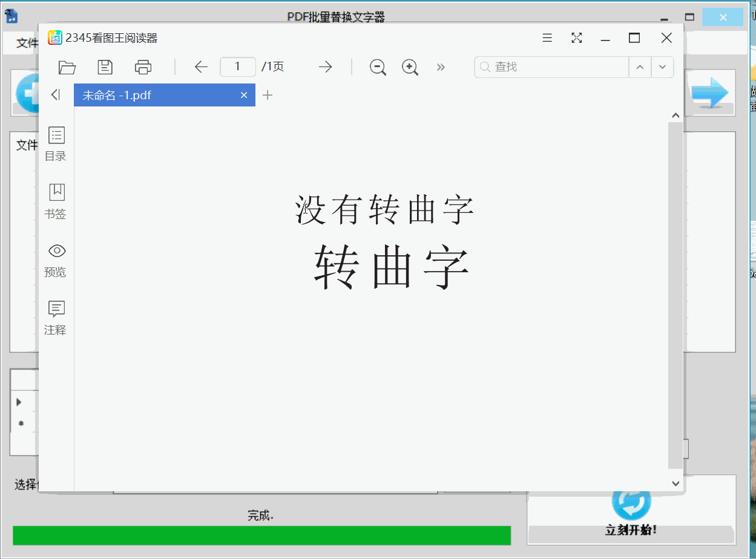This screenshot has width=756, height=559.
Task: Click the 立刻开始! button
Action: coord(631,514)
